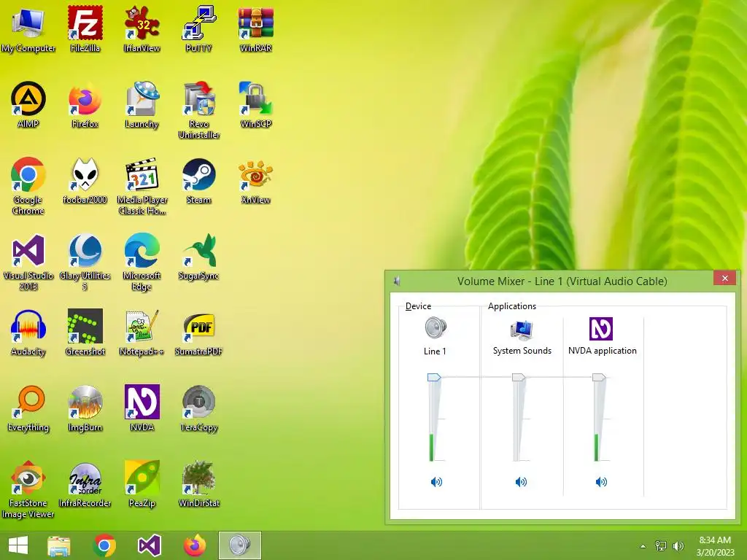
Task: Click the Steam desktop shortcut
Action: coord(198,181)
